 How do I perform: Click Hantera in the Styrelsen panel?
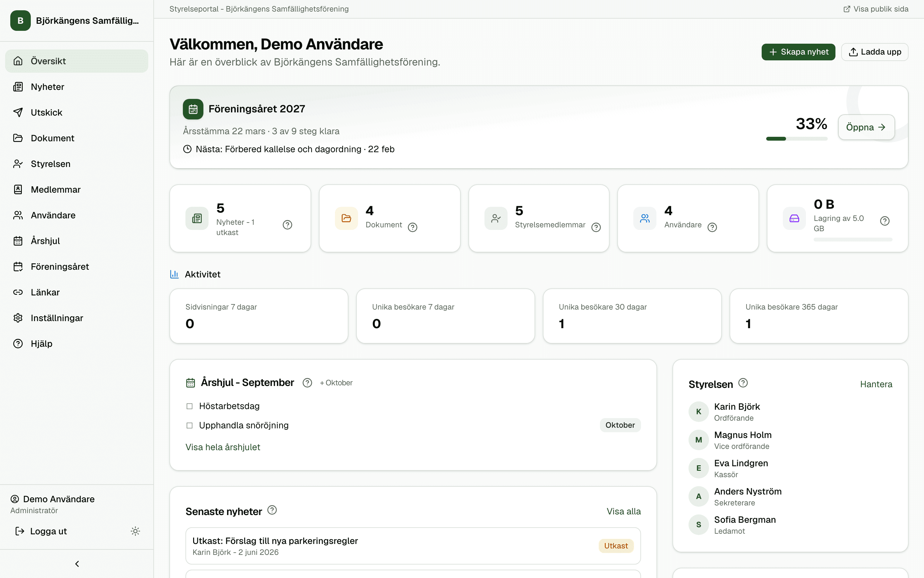pyautogui.click(x=876, y=384)
